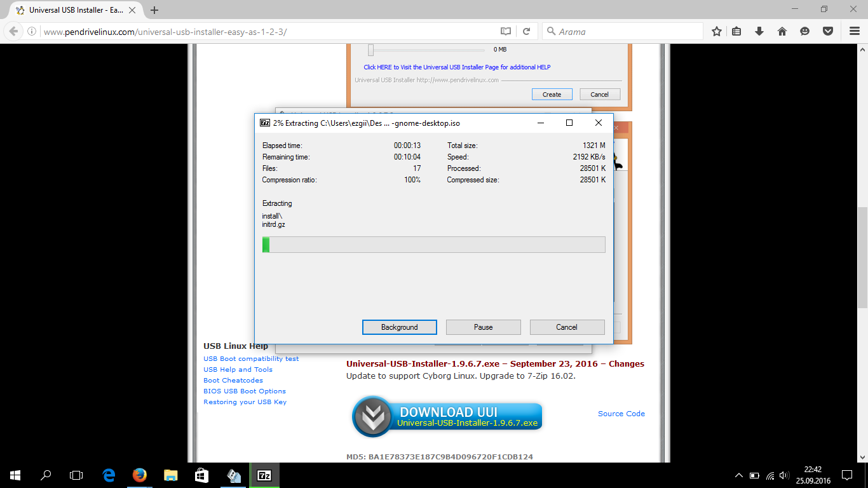
Task: Click the 7z icon in extracting dialog title
Action: (265, 123)
